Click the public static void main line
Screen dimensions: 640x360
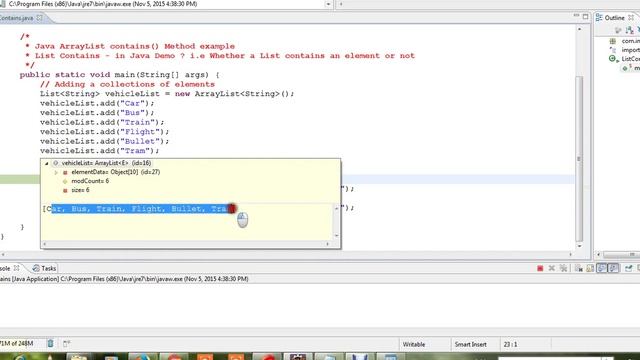[x=120, y=75]
